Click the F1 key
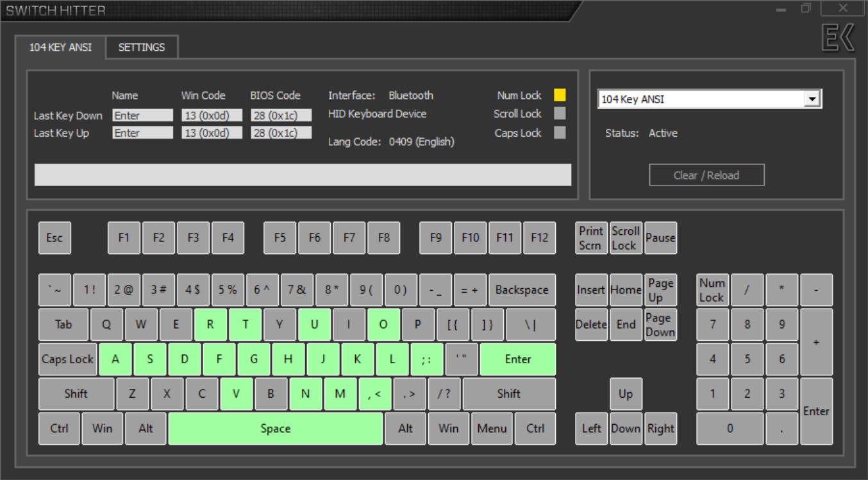 pos(124,238)
